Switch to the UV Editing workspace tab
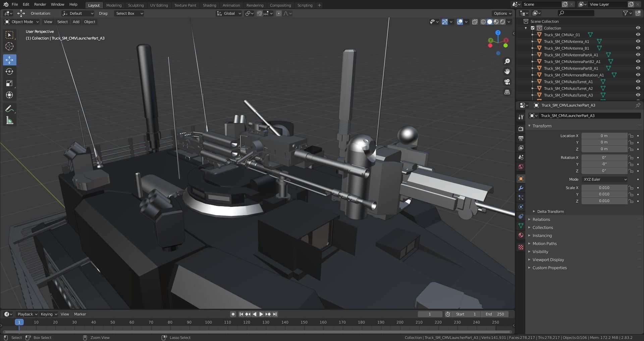The image size is (644, 341). [x=159, y=5]
